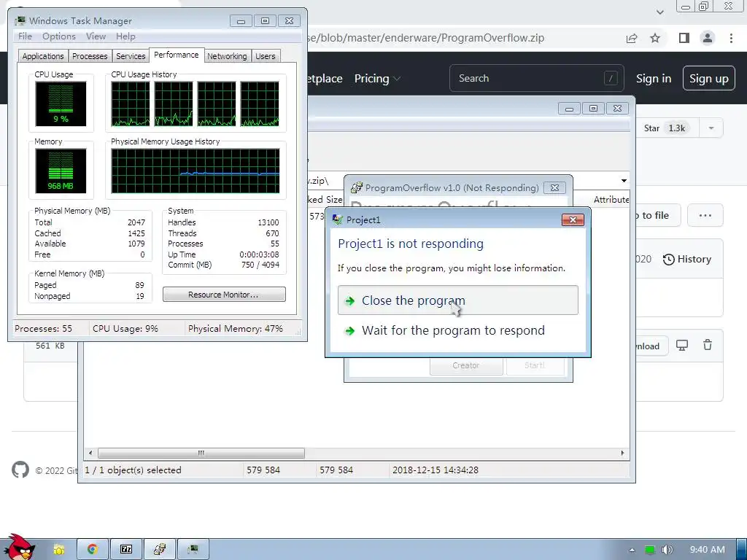Click the Commit (MB) value 750 / 4094
747x560 pixels.
(260, 265)
